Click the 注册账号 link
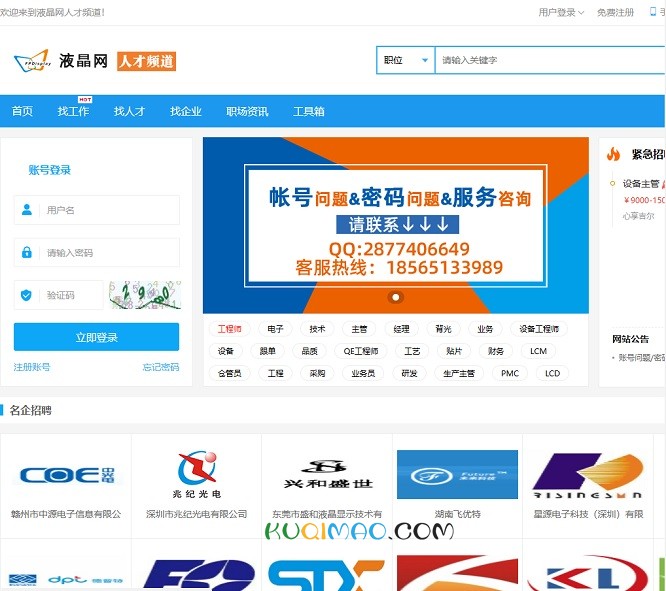Screen dimensions: 666x591 [x=32, y=367]
